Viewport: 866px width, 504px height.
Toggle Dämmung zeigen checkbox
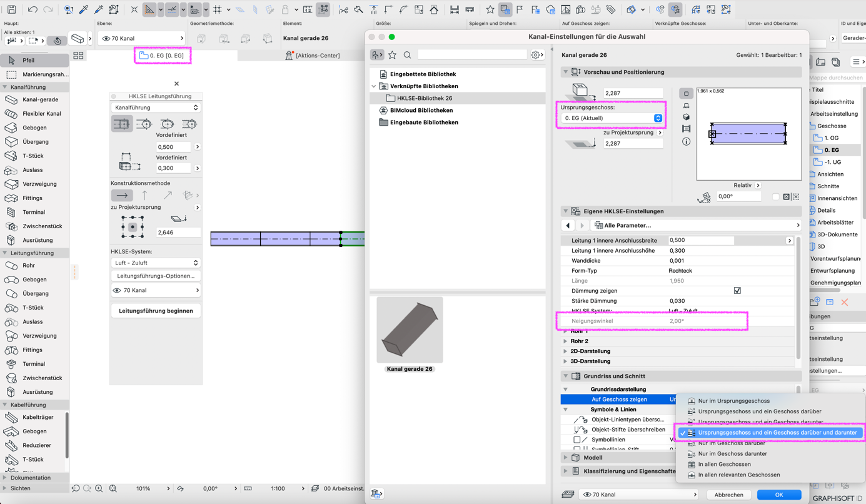(x=737, y=291)
